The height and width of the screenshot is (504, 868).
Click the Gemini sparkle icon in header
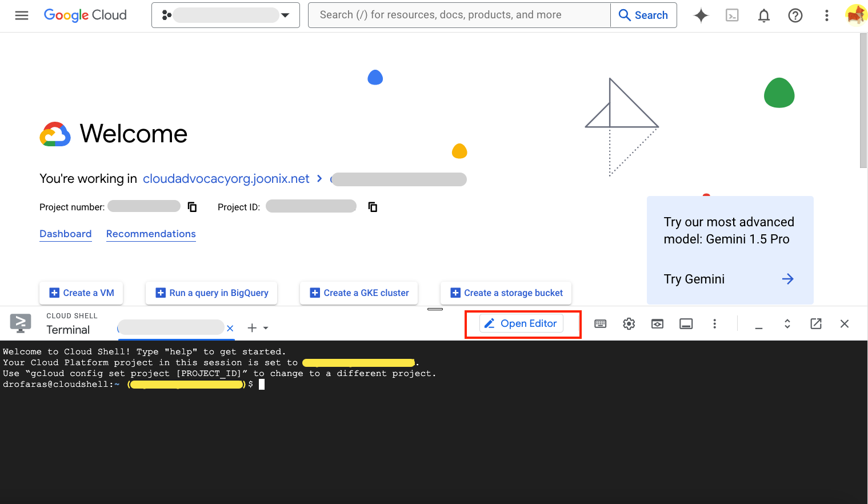pyautogui.click(x=701, y=15)
